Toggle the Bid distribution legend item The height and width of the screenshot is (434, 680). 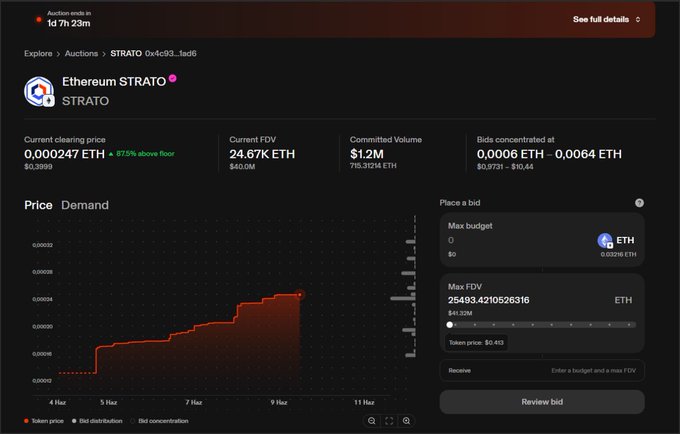click(97, 421)
